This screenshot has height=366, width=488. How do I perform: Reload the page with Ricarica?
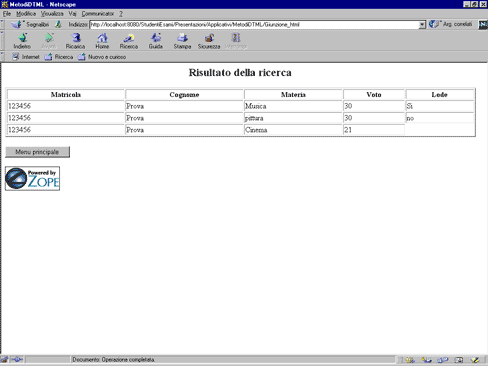[x=75, y=41]
